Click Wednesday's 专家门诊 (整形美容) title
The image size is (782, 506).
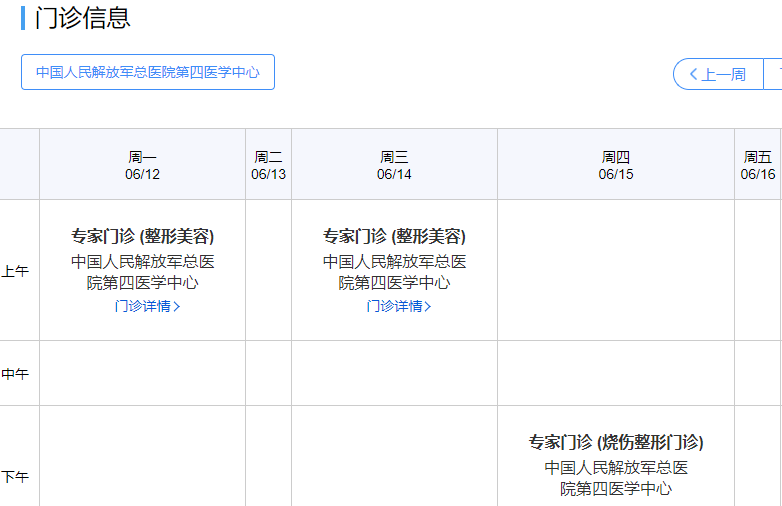pos(394,236)
